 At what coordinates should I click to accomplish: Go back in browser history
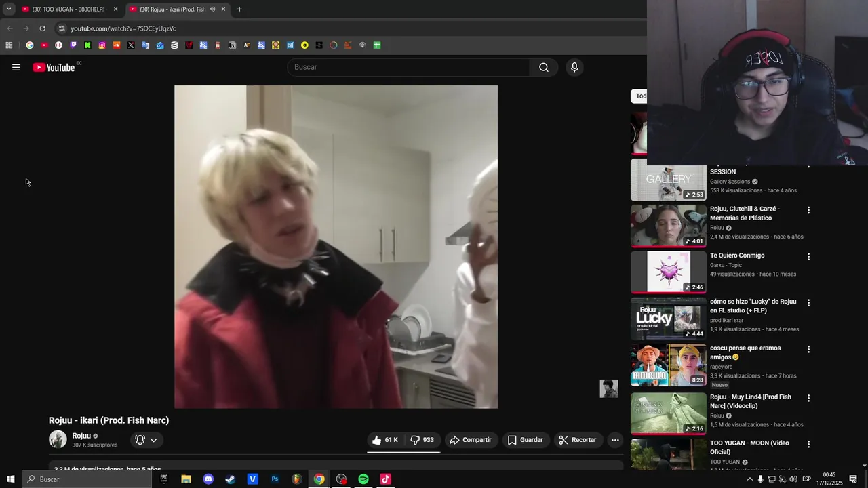coord(9,28)
